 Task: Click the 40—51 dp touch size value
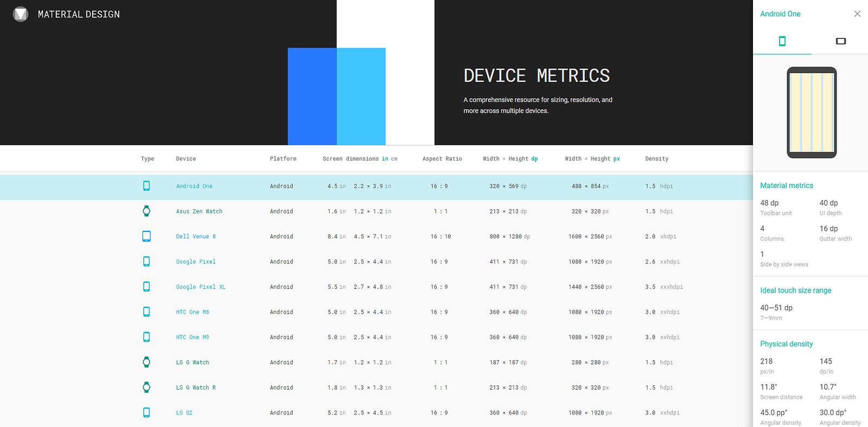tap(776, 308)
